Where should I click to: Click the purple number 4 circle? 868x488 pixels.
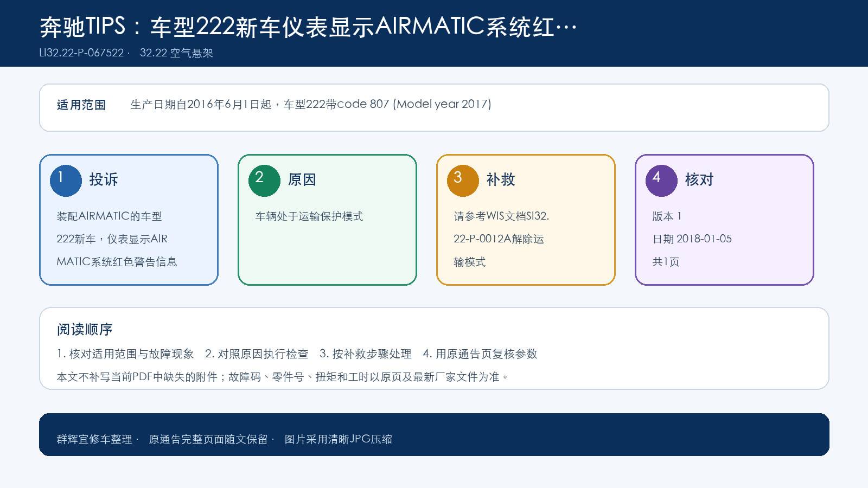(661, 181)
